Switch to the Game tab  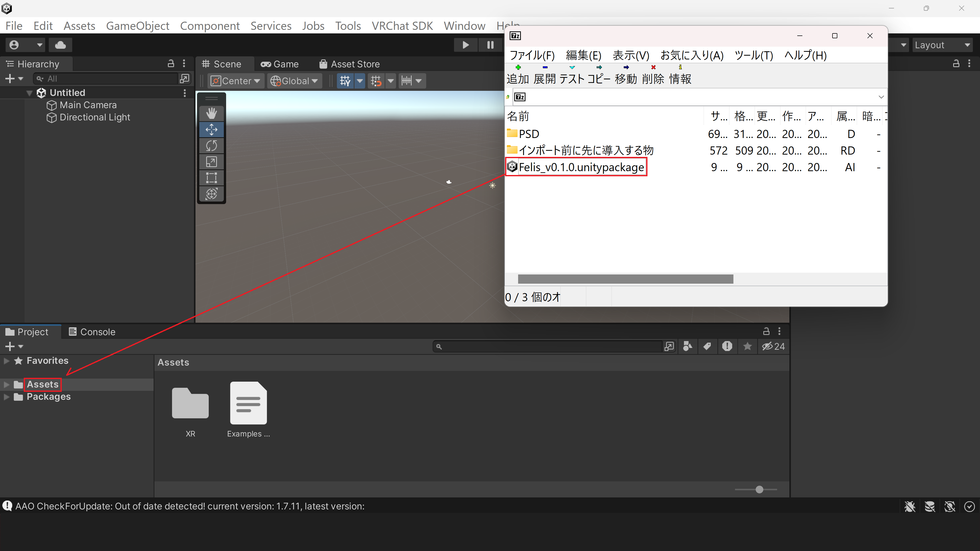[x=280, y=64]
